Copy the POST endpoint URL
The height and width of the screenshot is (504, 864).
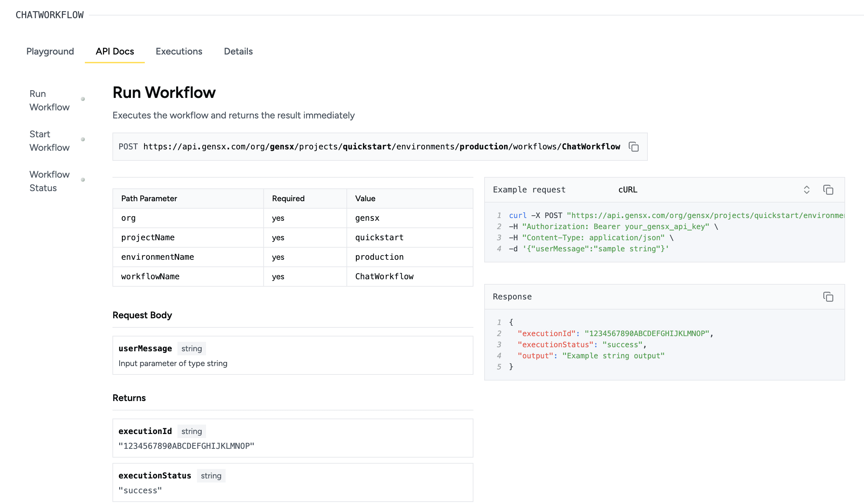click(x=634, y=147)
